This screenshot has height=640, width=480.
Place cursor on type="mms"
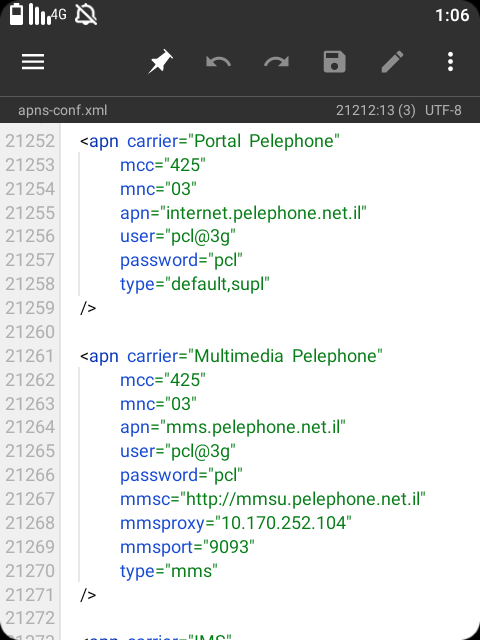point(169,571)
